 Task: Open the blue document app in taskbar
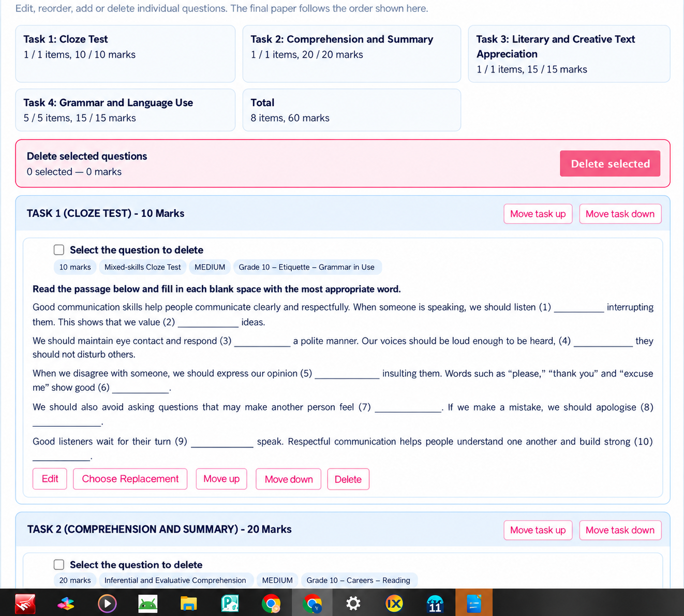click(x=474, y=604)
